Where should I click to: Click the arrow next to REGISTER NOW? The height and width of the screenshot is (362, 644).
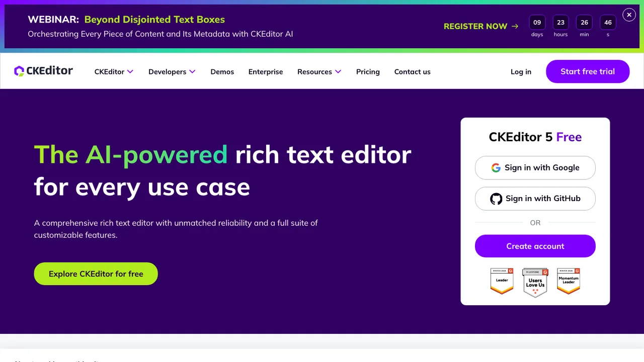coord(515,26)
